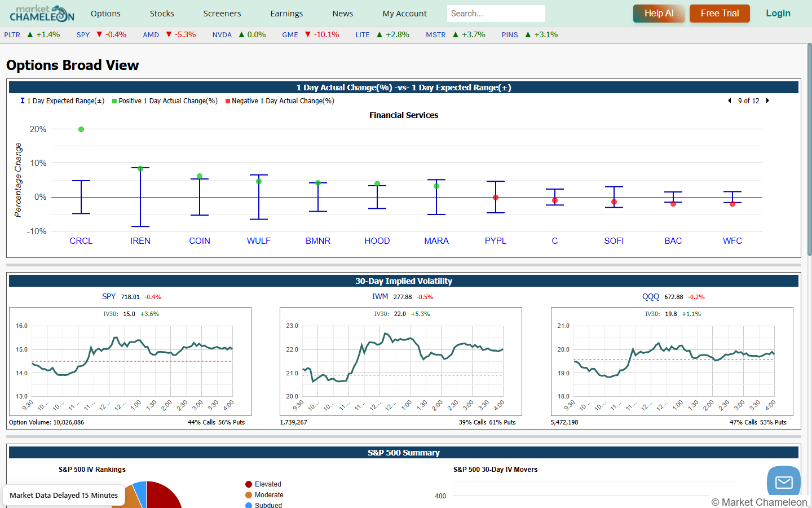Image resolution: width=812 pixels, height=508 pixels.
Task: Open MSTR ticker in the ticker bar
Action: click(x=436, y=35)
